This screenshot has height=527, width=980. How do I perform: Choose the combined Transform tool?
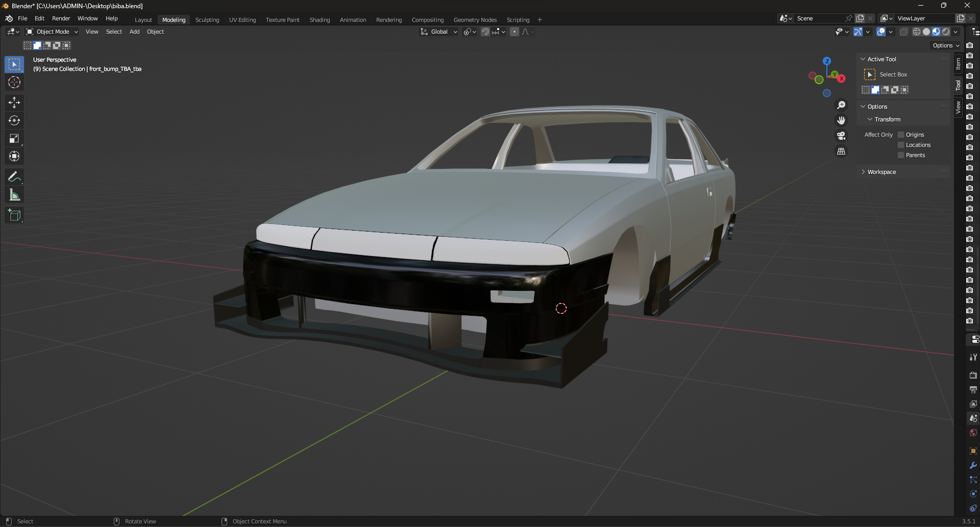tap(14, 156)
